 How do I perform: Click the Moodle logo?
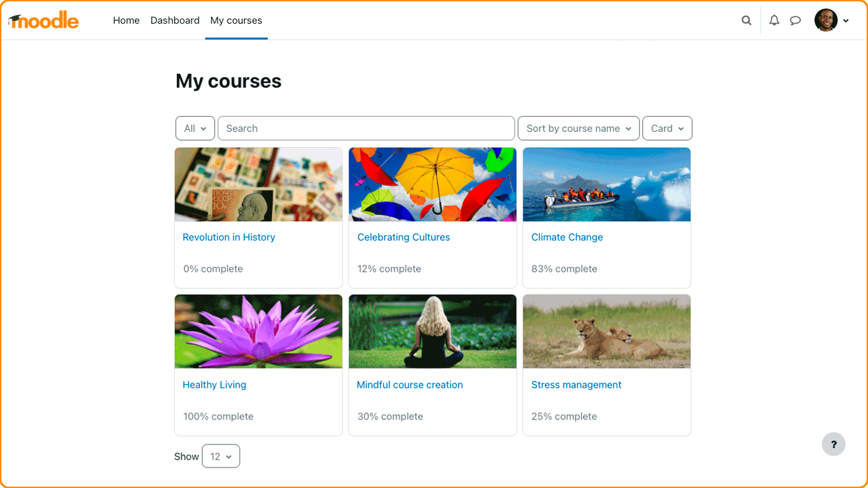click(x=44, y=20)
